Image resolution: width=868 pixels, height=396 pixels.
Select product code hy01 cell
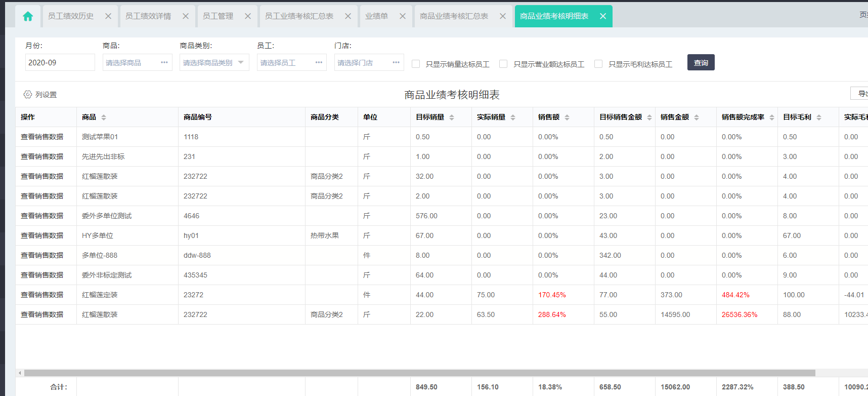coord(242,235)
